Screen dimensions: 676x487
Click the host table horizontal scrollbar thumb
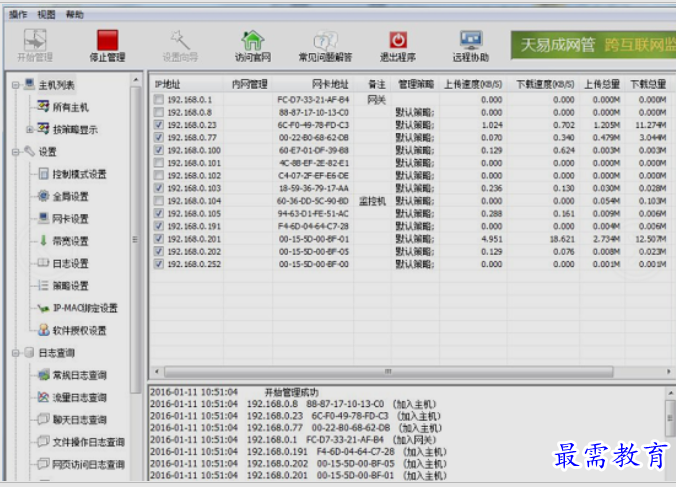[x=388, y=371]
